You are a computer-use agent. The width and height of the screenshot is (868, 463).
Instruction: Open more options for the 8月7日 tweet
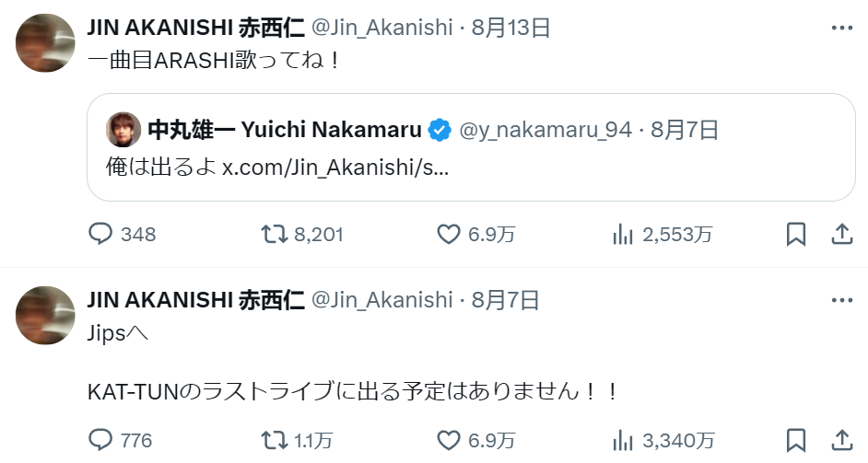pos(841,300)
